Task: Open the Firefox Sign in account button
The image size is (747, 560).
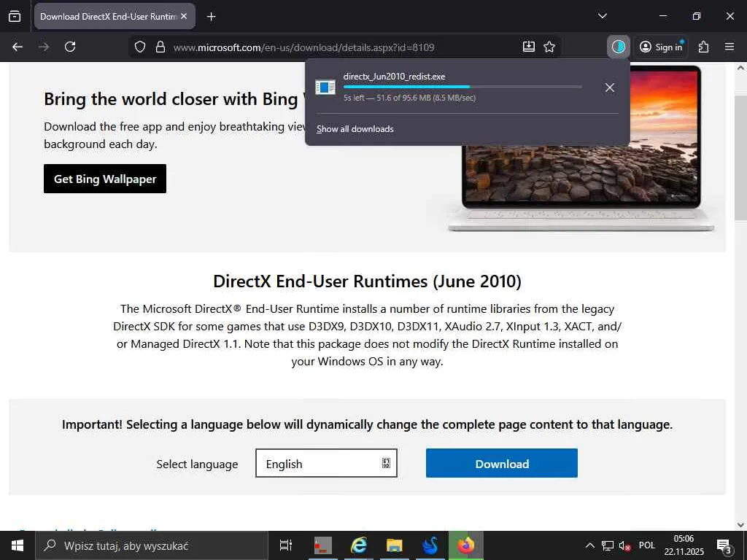Action: 661,47
